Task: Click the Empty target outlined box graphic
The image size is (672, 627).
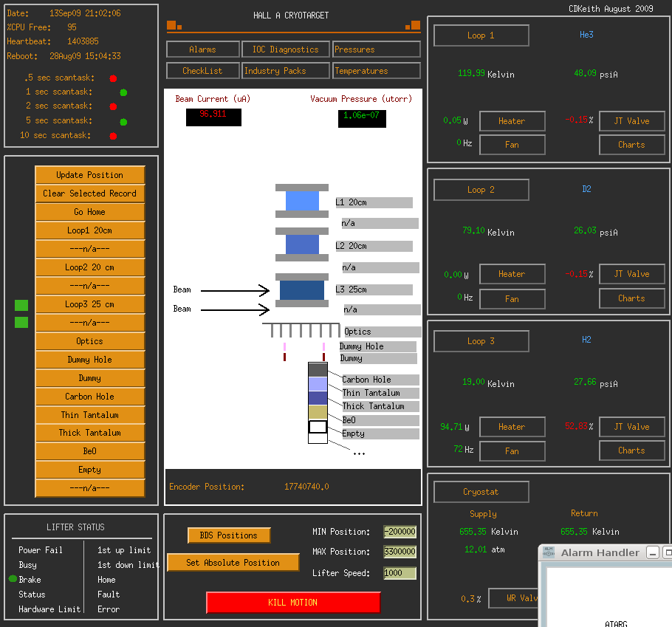Action: click(318, 427)
